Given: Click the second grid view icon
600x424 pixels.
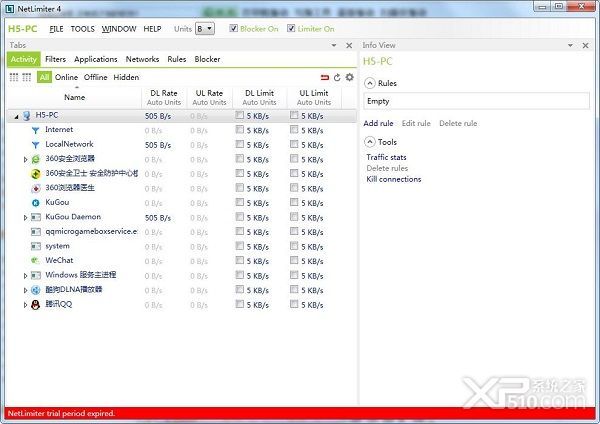Looking at the screenshot, I should point(27,77).
